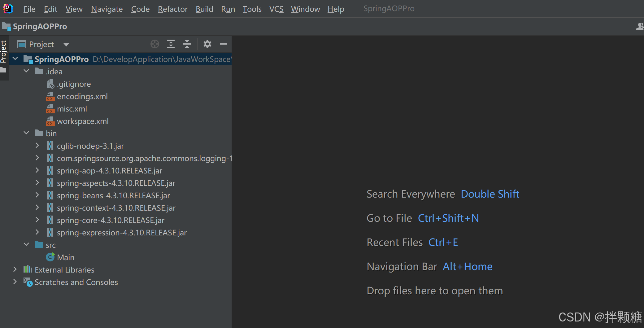The height and width of the screenshot is (328, 644).
Task: Open the Run menu
Action: 228,9
